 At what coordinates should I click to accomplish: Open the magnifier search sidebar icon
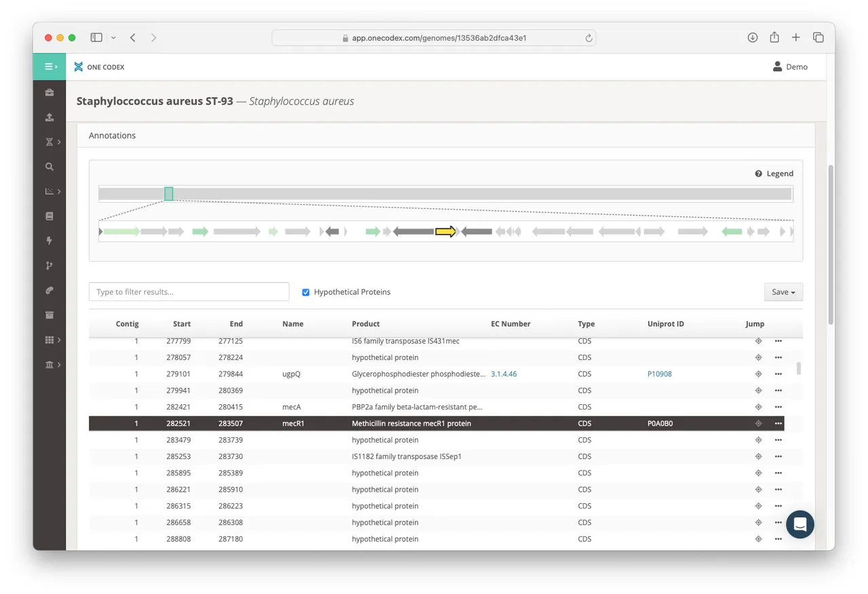(50, 167)
